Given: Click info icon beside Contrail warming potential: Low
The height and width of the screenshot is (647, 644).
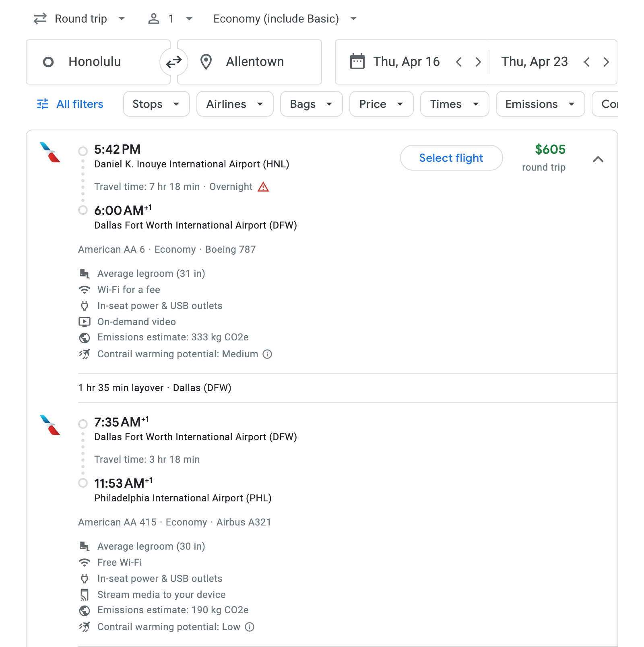Looking at the screenshot, I should click(x=250, y=627).
